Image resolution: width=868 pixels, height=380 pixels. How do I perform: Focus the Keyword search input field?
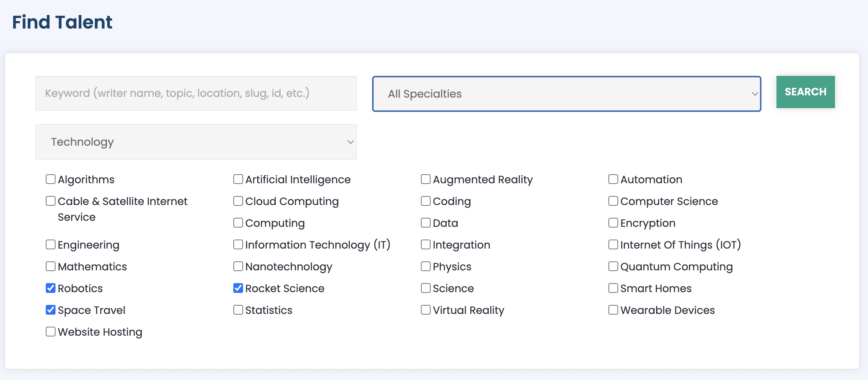click(x=196, y=93)
